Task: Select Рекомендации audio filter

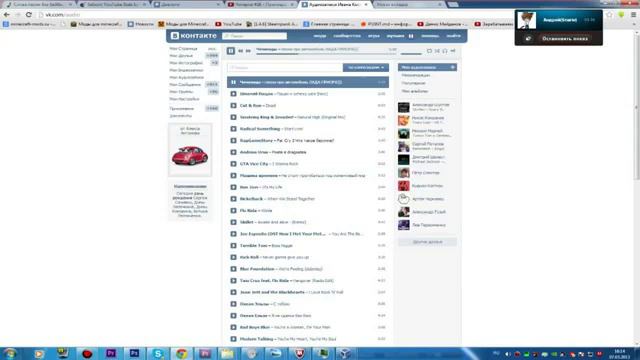Action: pos(416,75)
